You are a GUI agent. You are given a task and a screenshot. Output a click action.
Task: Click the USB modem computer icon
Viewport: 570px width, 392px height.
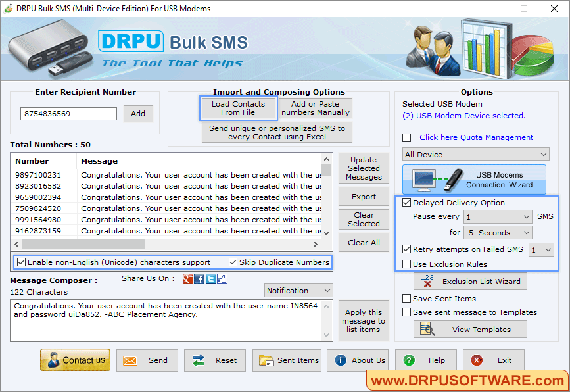(x=424, y=180)
